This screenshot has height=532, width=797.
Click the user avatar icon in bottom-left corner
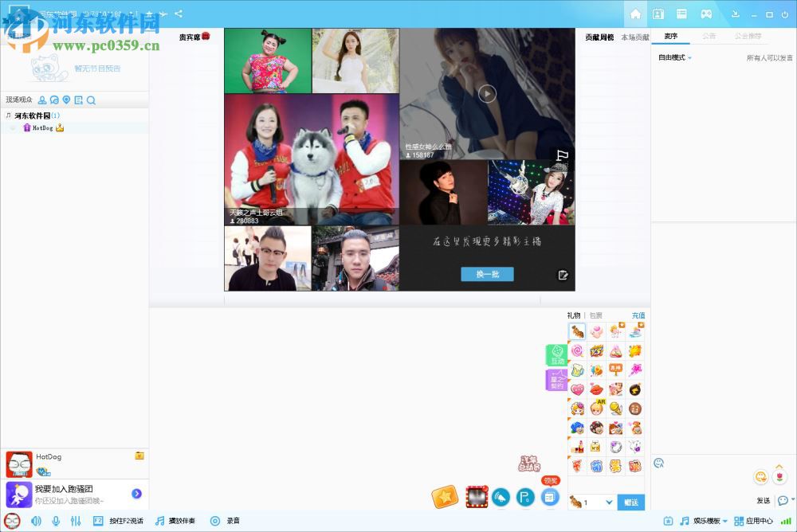click(12, 521)
